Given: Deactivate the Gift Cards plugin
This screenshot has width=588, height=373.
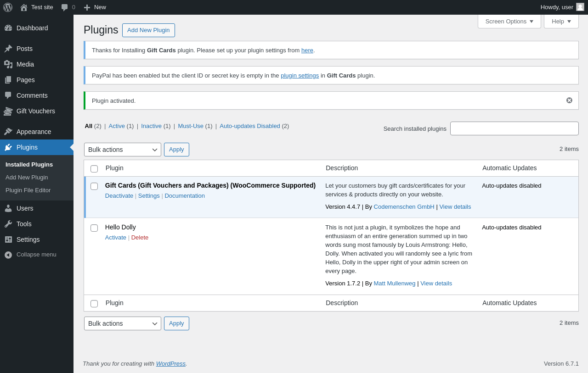Looking at the screenshot, I should click(x=119, y=196).
